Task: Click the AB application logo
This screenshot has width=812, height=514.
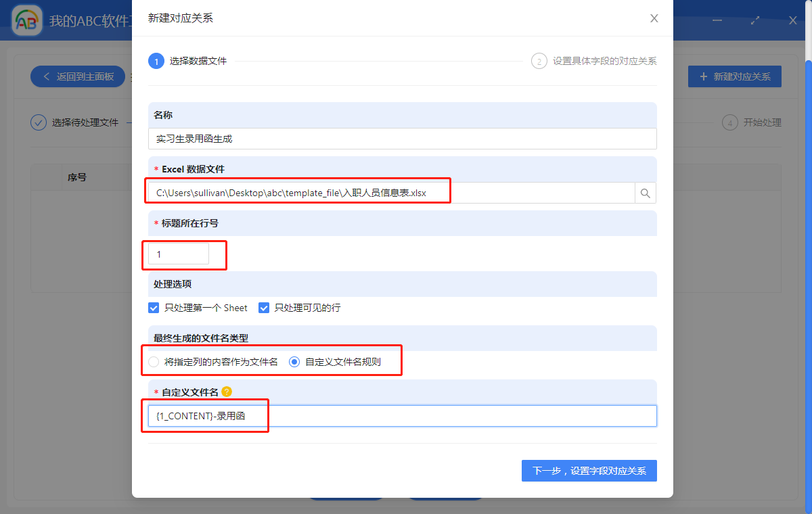Action: (26, 20)
